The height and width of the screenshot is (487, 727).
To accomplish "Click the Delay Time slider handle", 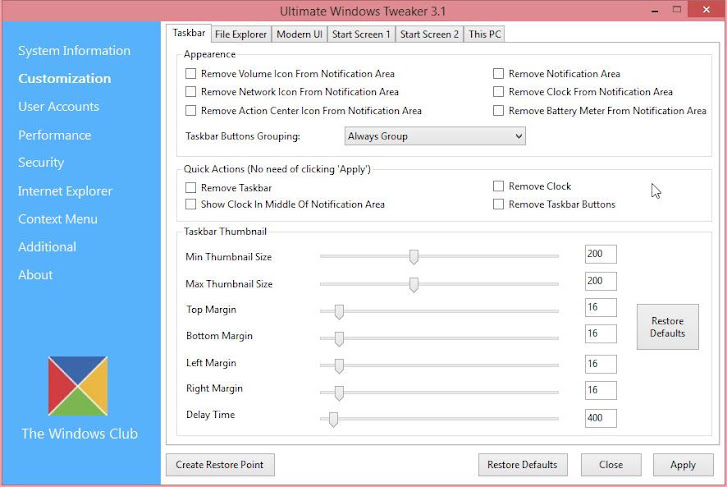I will tap(333, 419).
